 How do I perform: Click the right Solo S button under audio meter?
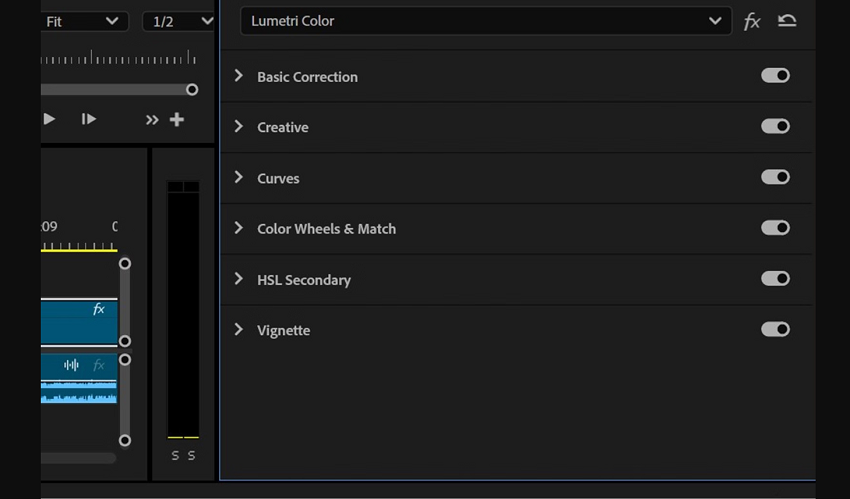click(191, 456)
